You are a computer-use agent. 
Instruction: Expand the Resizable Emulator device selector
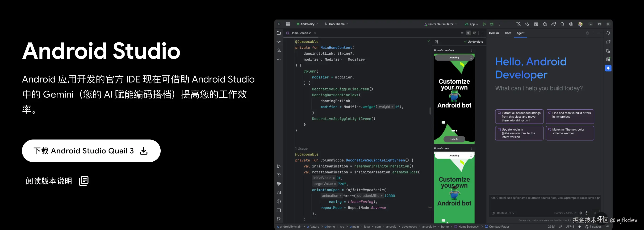(440, 24)
